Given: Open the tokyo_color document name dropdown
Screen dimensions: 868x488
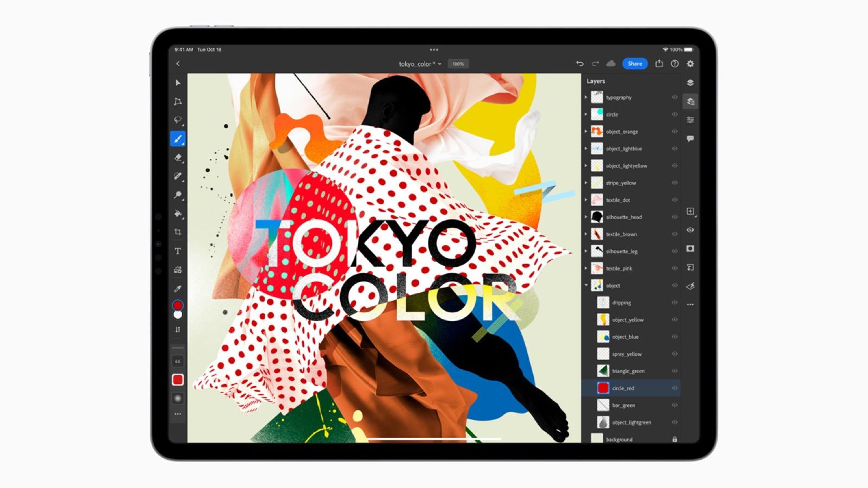Looking at the screenshot, I should 420,64.
